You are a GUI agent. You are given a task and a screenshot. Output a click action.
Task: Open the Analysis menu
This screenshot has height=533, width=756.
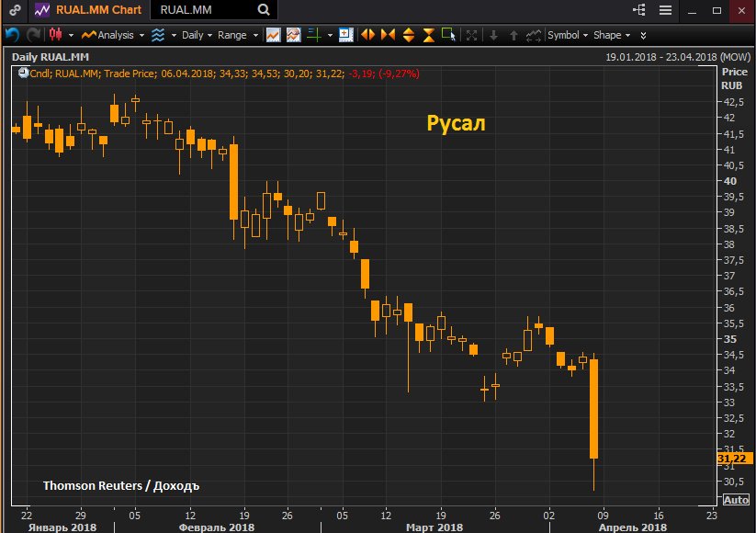coord(107,35)
